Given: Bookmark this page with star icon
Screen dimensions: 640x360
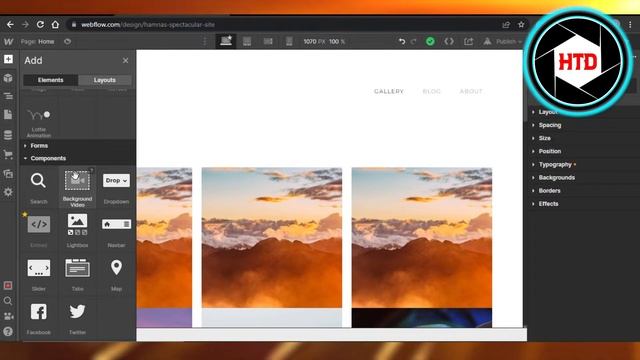Looking at the screenshot, I should (521, 24).
